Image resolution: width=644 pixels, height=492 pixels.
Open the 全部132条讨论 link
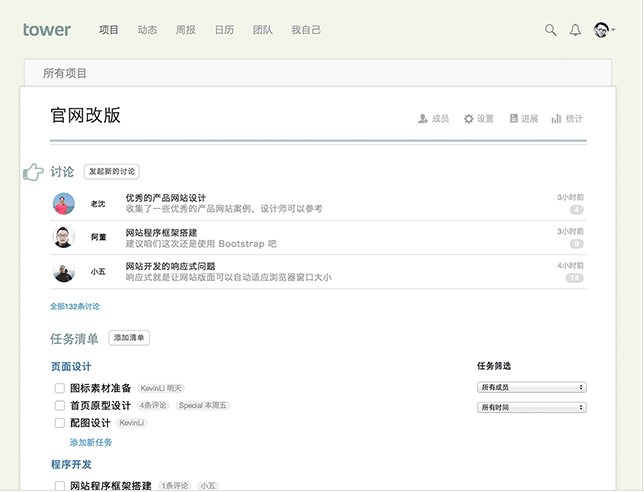pyautogui.click(x=75, y=305)
